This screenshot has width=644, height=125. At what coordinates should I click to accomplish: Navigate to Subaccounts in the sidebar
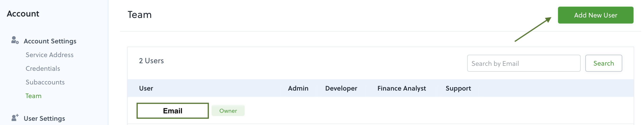45,82
